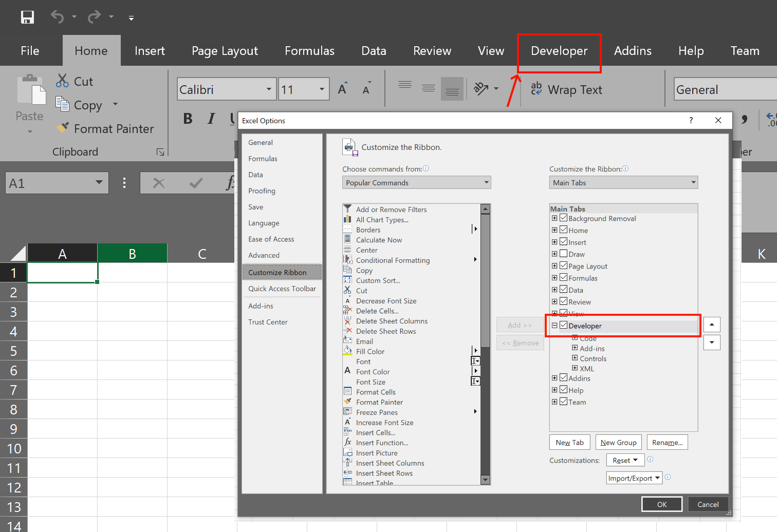The width and height of the screenshot is (777, 532).
Task: Click the orientation angled text icon
Action: 481,89
